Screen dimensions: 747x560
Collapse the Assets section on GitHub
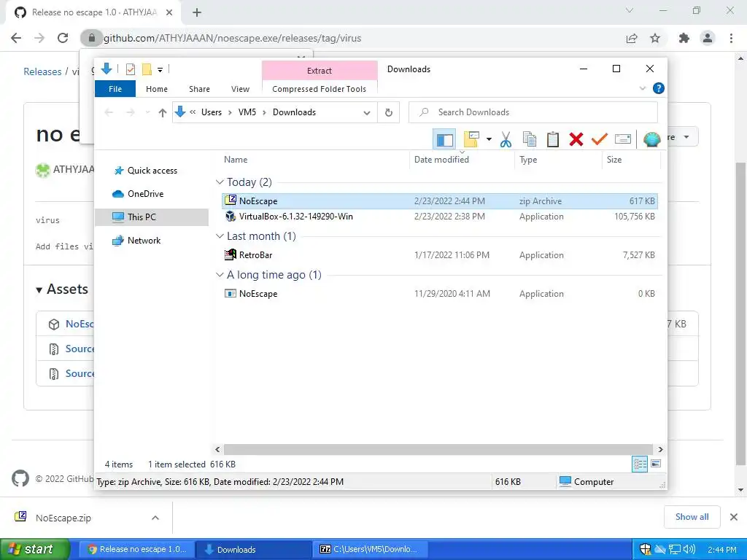tap(62, 289)
